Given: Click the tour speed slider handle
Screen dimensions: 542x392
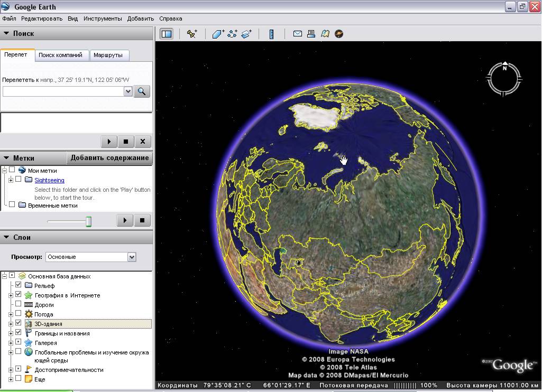Looking at the screenshot, I should (88, 221).
